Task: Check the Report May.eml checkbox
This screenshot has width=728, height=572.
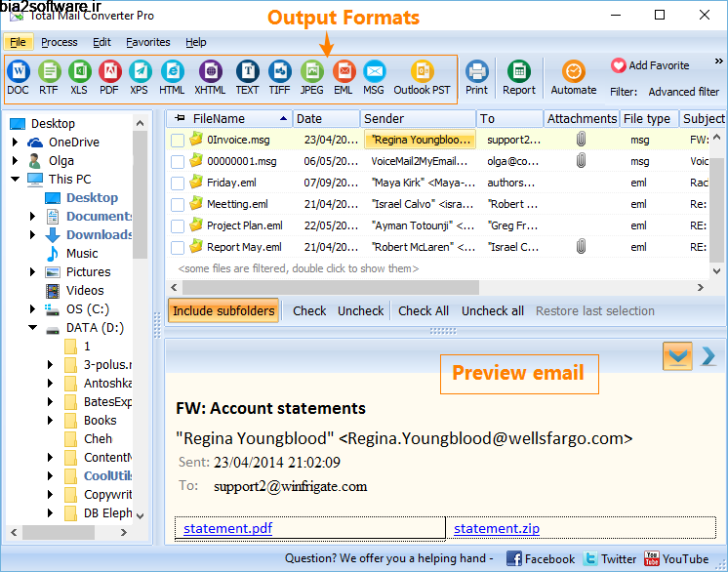Action: pyautogui.click(x=178, y=248)
